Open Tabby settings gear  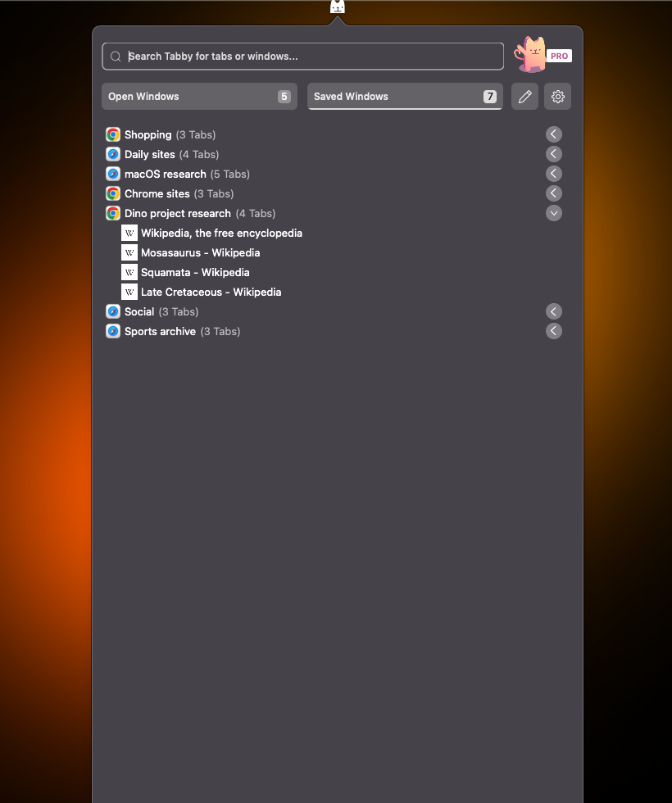coord(557,97)
